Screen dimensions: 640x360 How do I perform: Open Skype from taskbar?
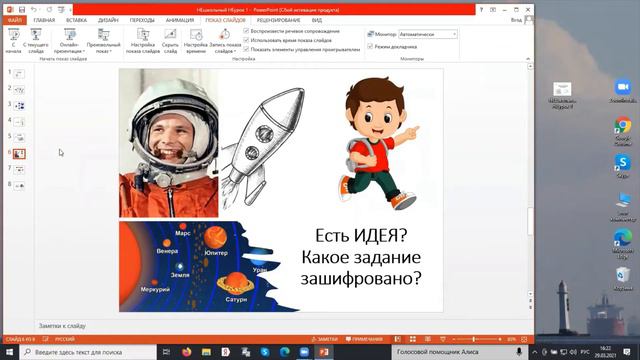click(265, 352)
